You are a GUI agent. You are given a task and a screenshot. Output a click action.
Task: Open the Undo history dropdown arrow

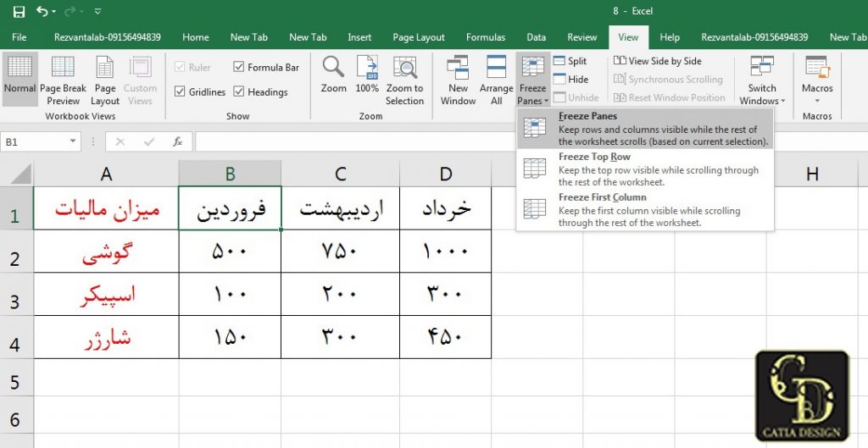53,12
